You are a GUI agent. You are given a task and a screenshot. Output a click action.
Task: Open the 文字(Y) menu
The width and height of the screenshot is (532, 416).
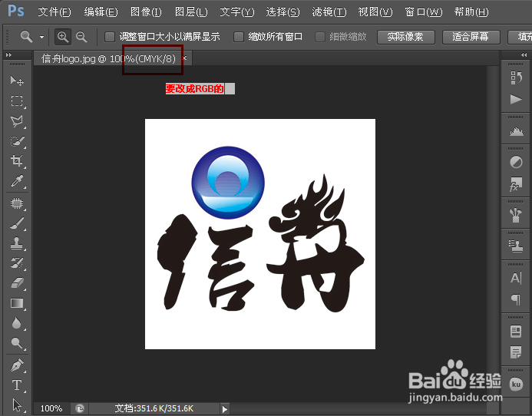[x=236, y=12]
